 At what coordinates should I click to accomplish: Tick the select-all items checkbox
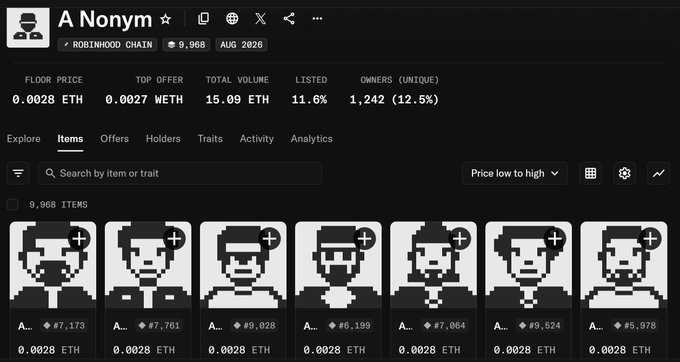pyautogui.click(x=13, y=205)
